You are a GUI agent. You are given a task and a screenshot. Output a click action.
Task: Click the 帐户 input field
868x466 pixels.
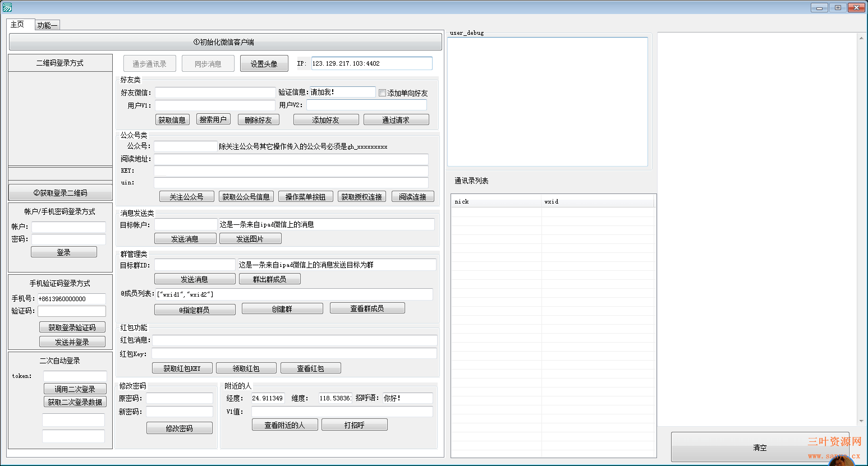68,227
